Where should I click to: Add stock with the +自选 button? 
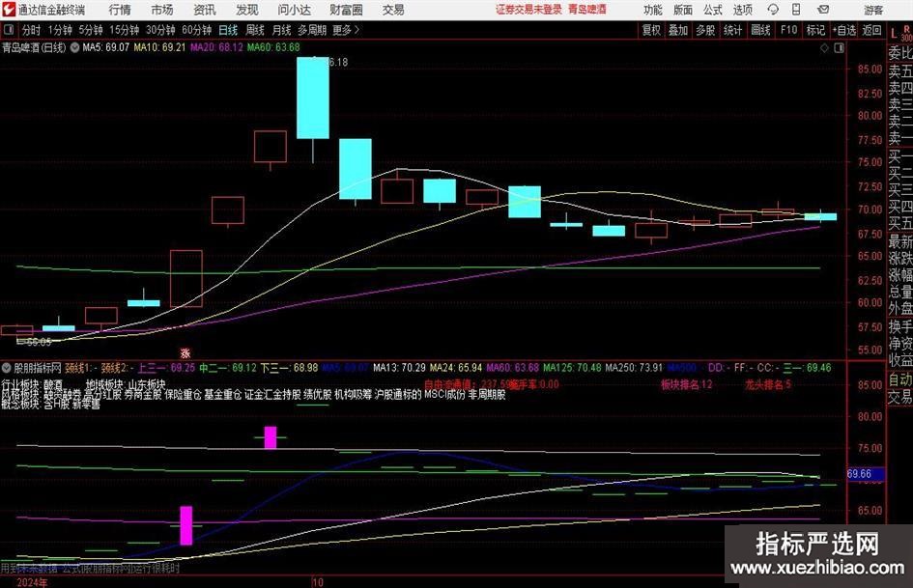click(844, 30)
